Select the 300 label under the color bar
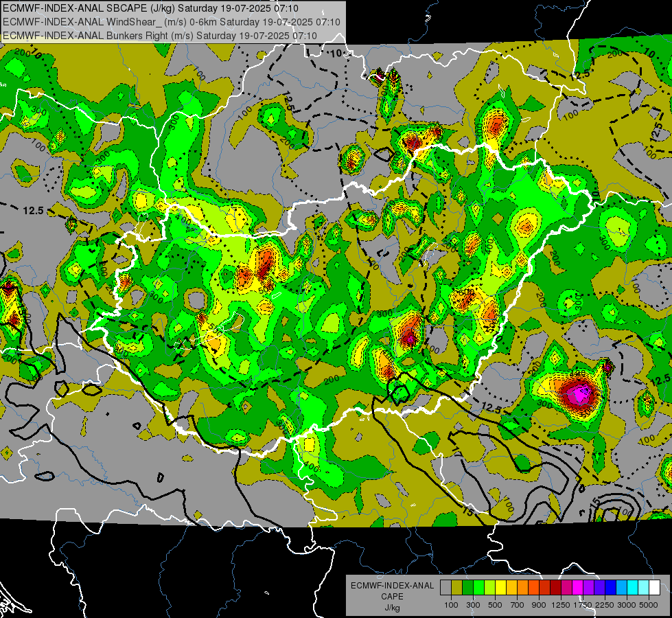The image size is (672, 618). click(x=473, y=605)
